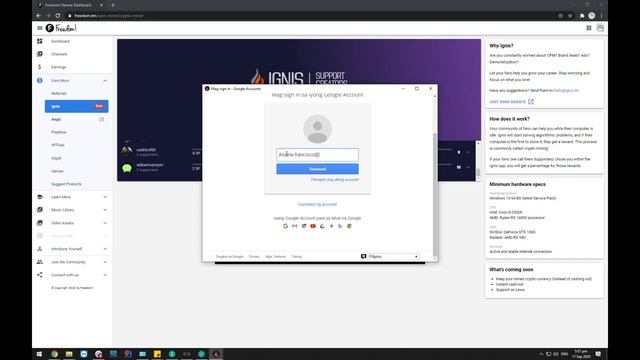The height and width of the screenshot is (360, 640).
Task: Click the Introduce Yourself person icon
Action: [x=40, y=249]
